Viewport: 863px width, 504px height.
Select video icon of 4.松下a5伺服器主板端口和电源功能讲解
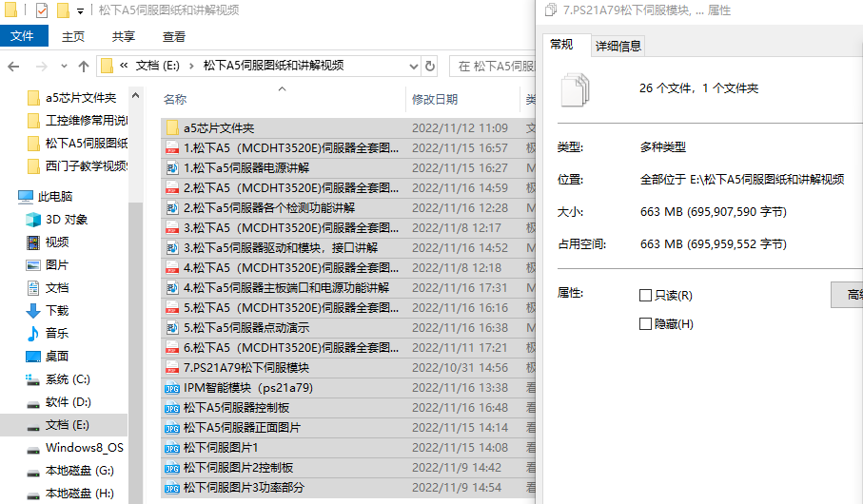(172, 288)
